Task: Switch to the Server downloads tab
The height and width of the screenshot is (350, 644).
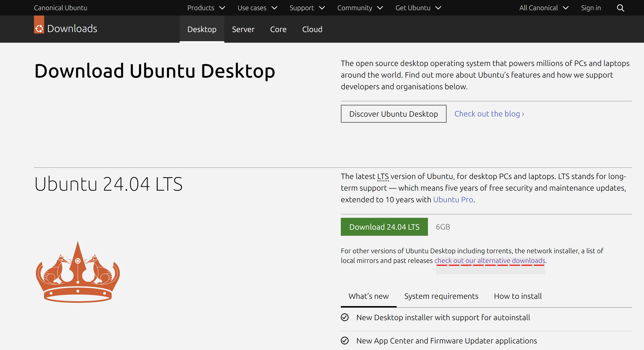Action: coord(243,29)
